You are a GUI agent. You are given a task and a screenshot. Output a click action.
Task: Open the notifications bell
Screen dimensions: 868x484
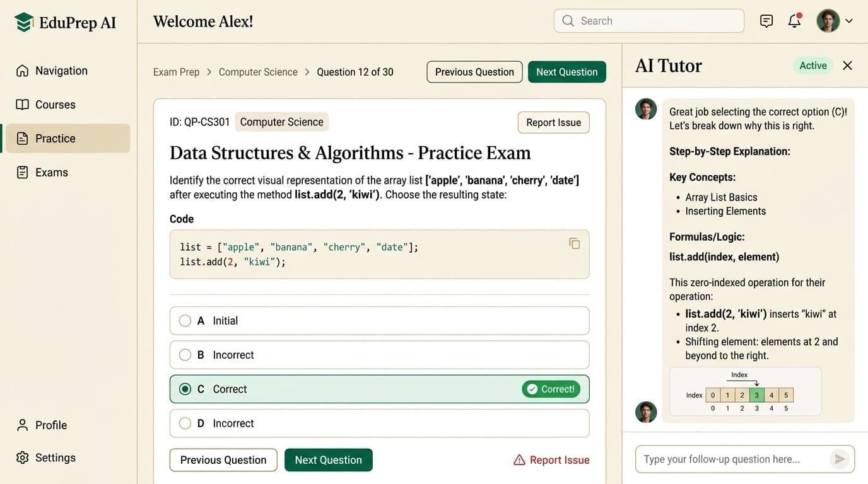795,21
